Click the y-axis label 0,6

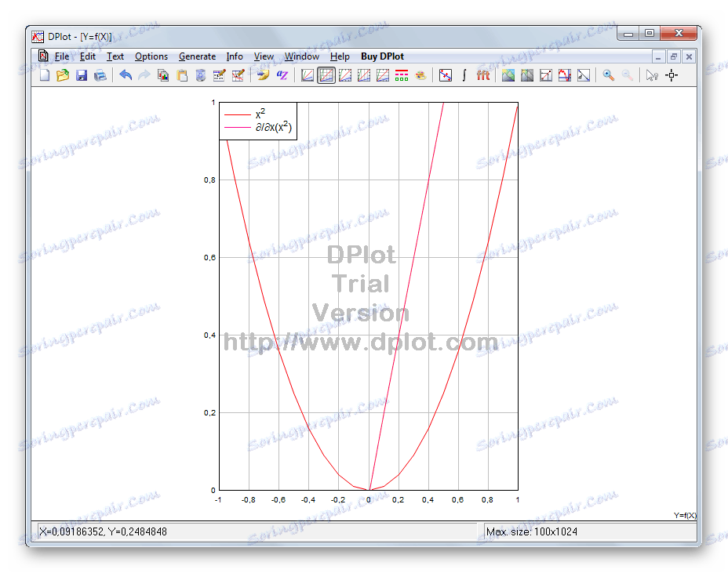[x=210, y=258]
